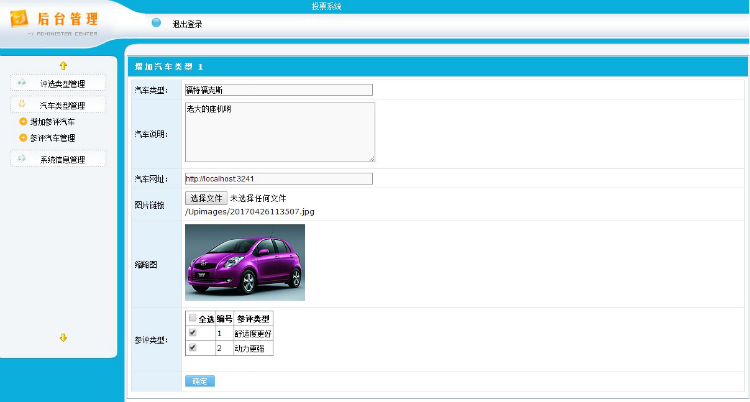Image resolution: width=750 pixels, height=402 pixels.
Task: Click the purple car thumbnail image
Action: 245,262
